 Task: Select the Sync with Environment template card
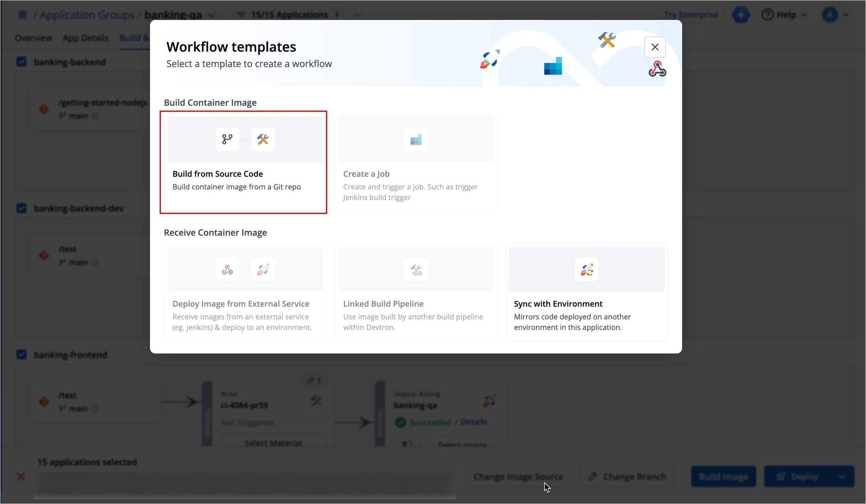[586, 292]
